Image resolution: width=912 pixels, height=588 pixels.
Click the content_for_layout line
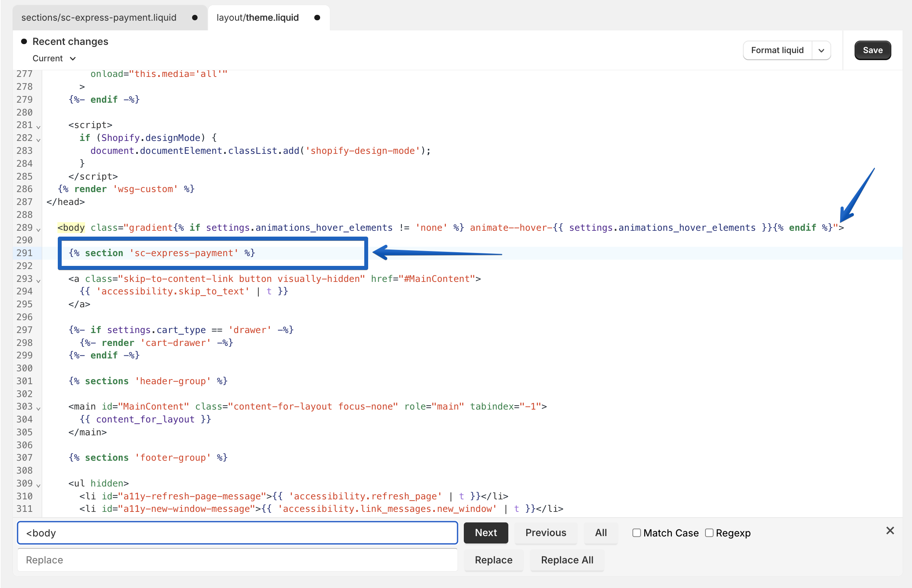click(146, 419)
